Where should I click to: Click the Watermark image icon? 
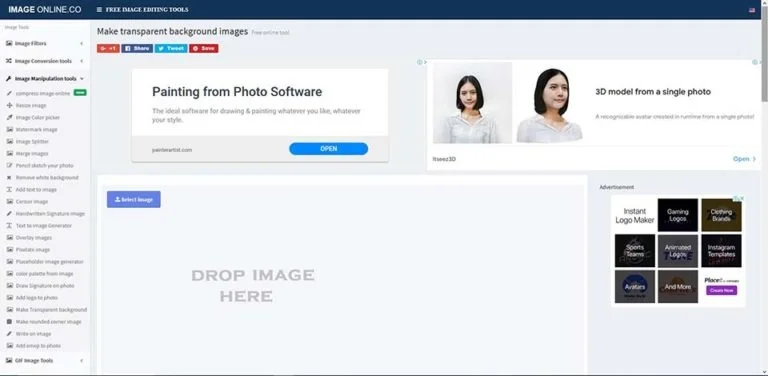coord(9,130)
